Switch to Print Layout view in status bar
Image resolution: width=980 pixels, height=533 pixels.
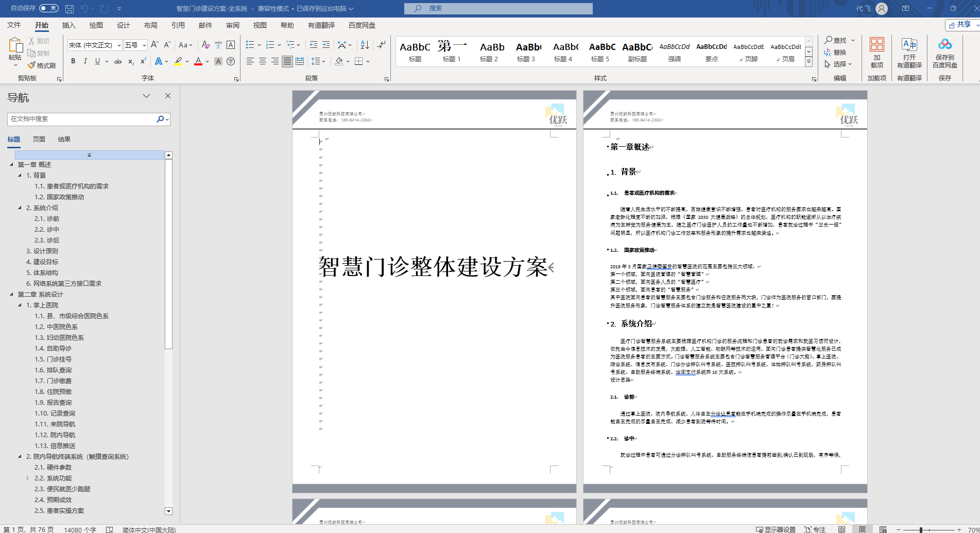point(862,529)
